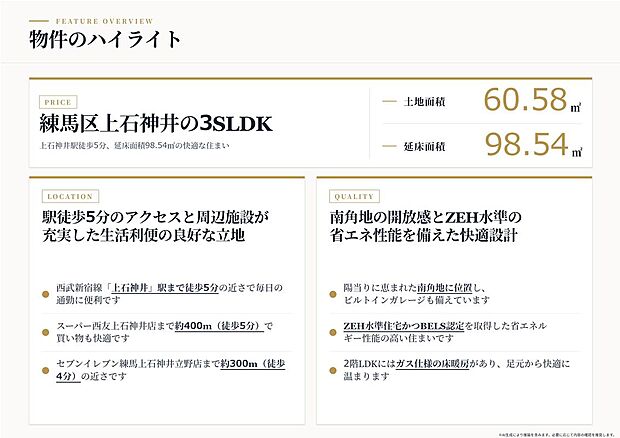Click the value 98.54
Viewport: 620px width, 438px height.
tap(527, 144)
